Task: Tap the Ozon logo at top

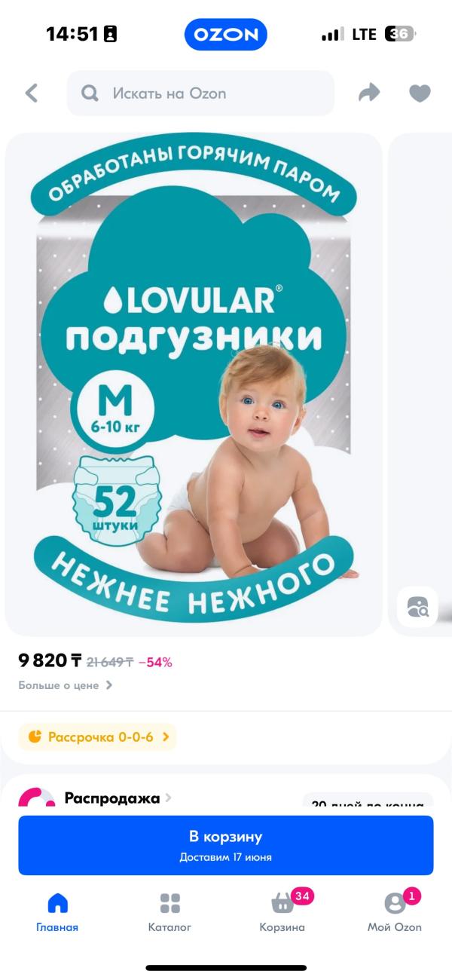Action: click(x=226, y=35)
